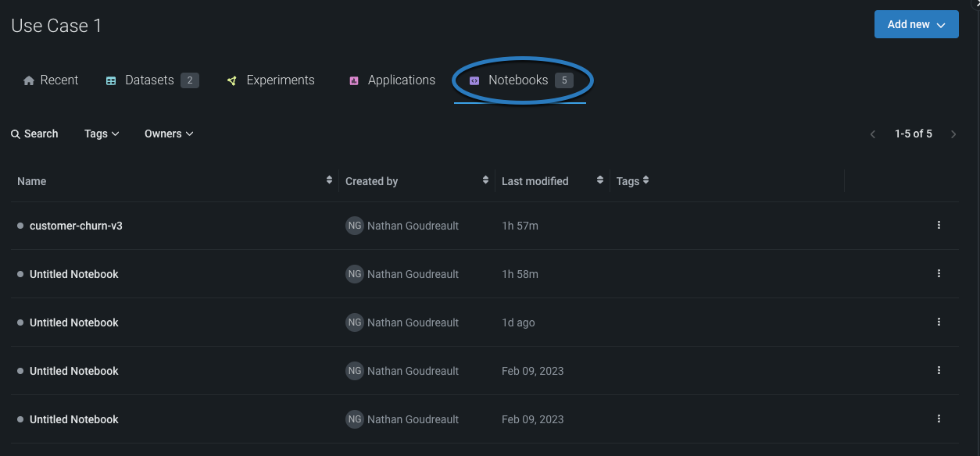This screenshot has width=980, height=456.
Task: Open kebab menu for last Untitled Notebook
Action: (x=939, y=419)
